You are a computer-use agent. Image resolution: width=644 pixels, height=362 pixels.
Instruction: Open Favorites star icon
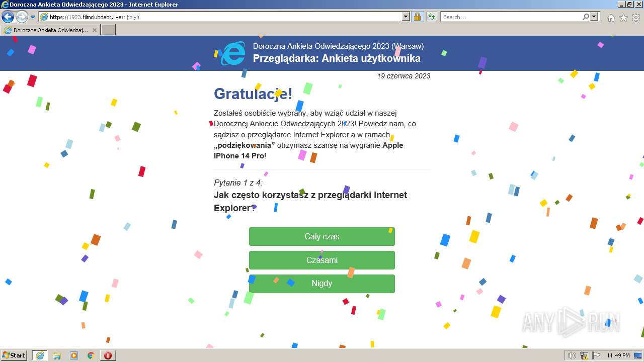(x=623, y=18)
